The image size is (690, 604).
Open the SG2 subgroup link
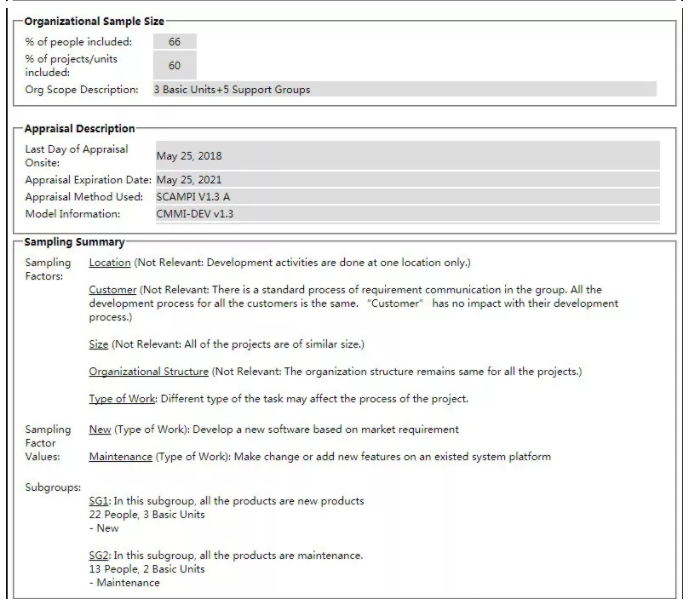98,556
